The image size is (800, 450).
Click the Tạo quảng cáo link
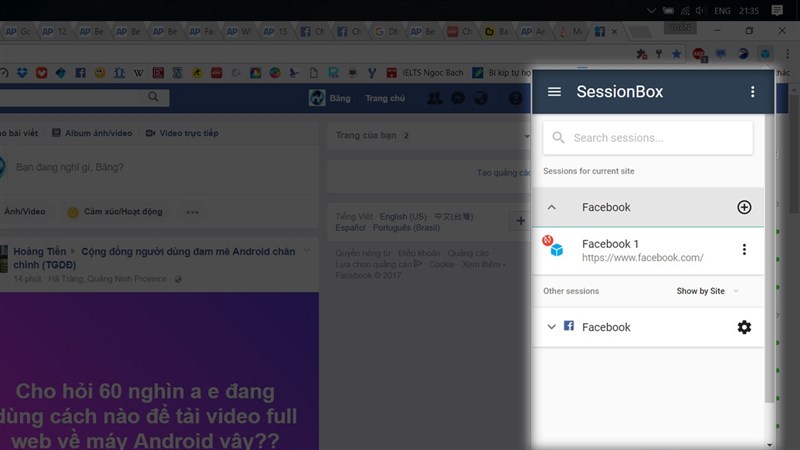504,173
